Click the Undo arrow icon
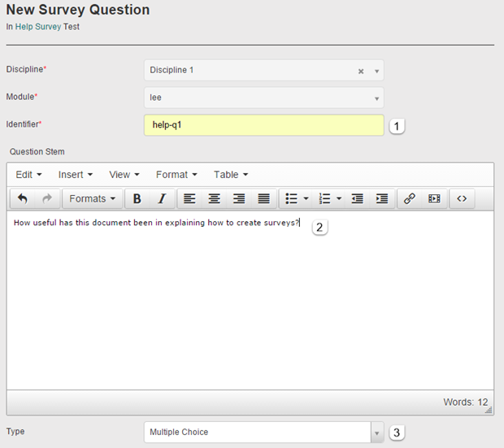Viewport: 504px width, 448px height. (x=23, y=199)
